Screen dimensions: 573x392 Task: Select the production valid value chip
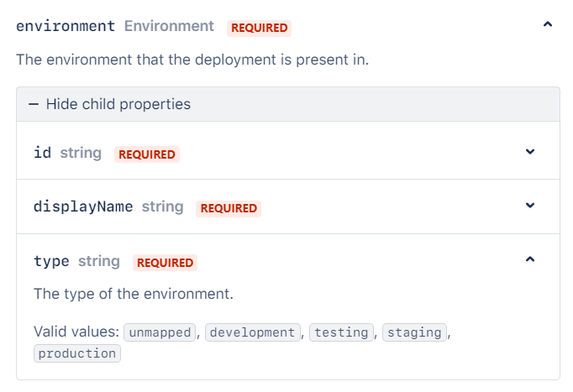coord(77,353)
